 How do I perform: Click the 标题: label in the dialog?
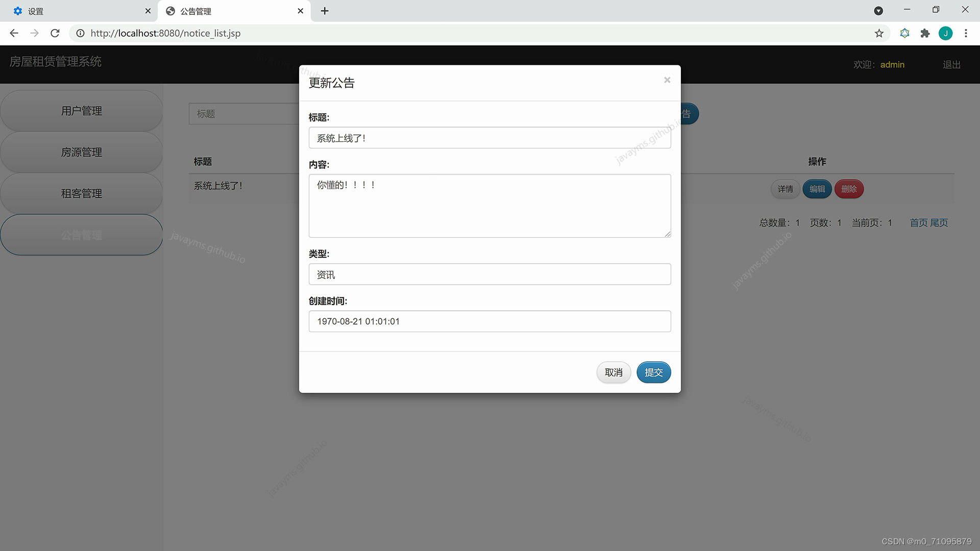pos(319,117)
